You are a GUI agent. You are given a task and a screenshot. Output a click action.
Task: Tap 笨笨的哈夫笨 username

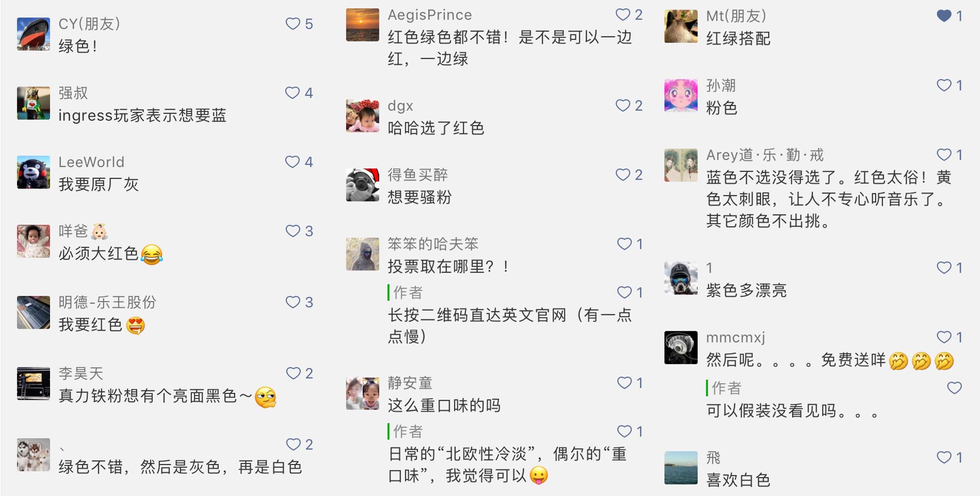433,244
